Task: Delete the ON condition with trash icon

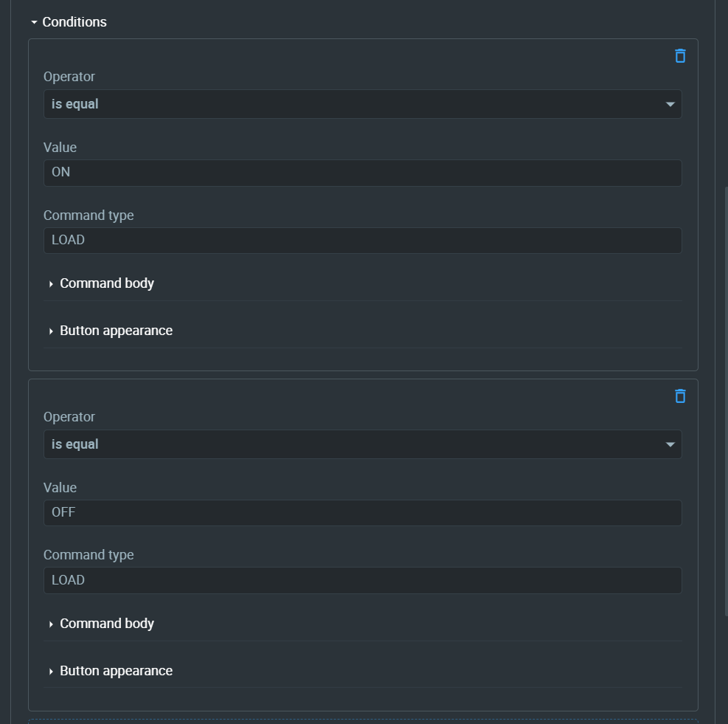Action: (680, 56)
